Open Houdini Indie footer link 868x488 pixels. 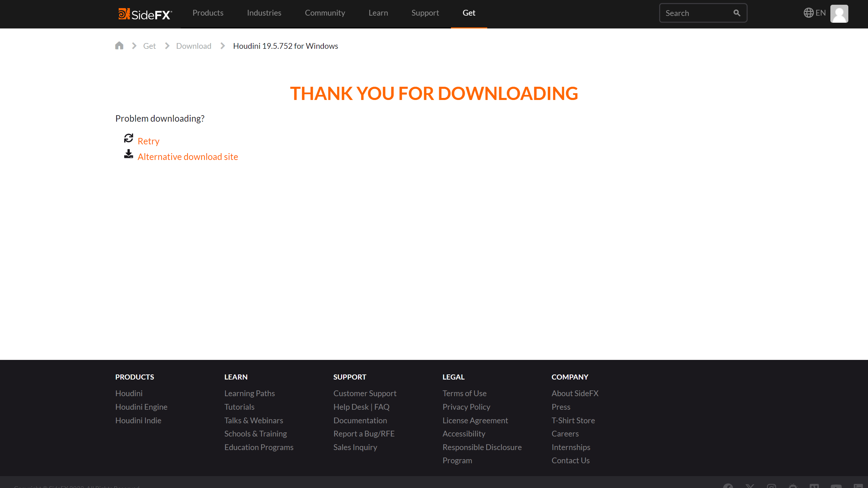(x=138, y=420)
